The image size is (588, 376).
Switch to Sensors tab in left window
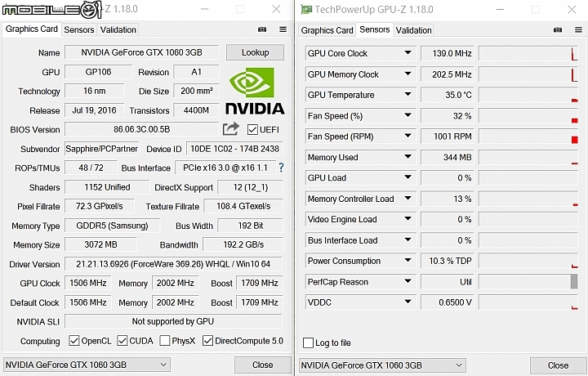78,29
